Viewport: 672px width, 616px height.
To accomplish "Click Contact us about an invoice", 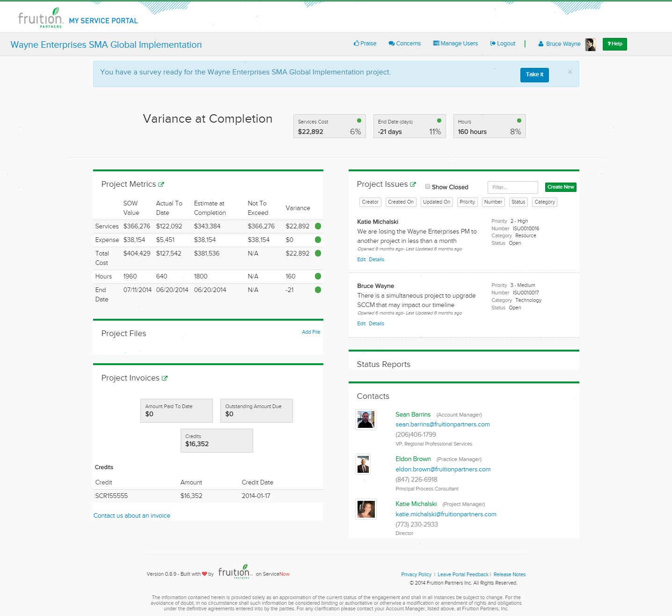I will click(132, 515).
